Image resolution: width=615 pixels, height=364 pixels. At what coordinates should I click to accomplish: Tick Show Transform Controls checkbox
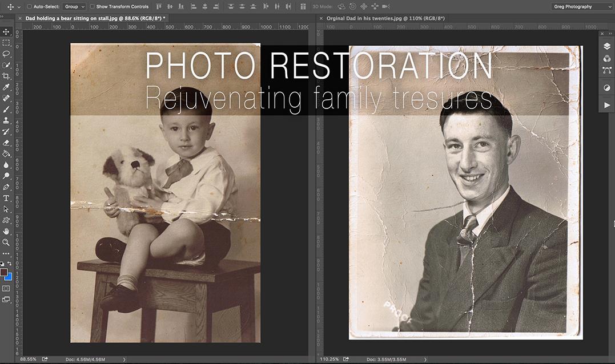tap(93, 7)
